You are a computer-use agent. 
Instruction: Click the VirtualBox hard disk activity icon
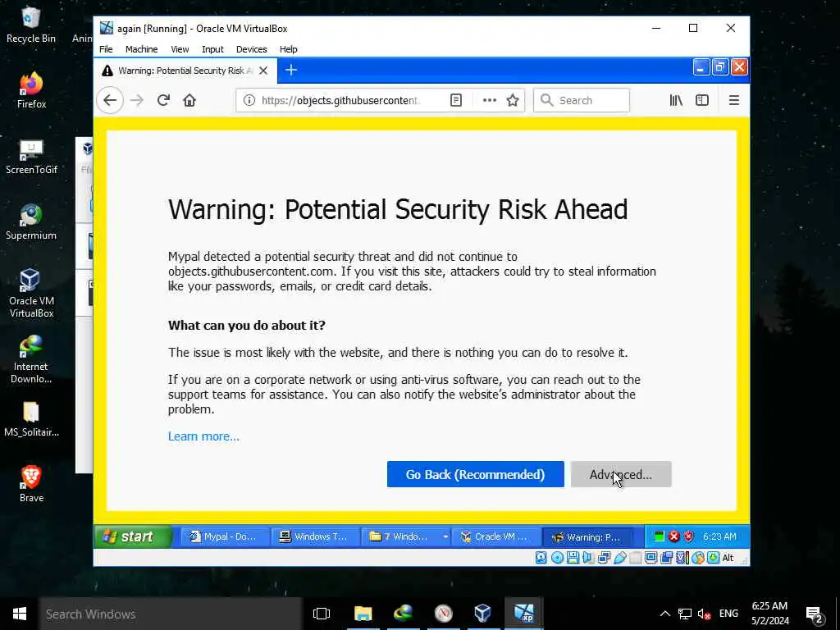[x=541, y=558]
